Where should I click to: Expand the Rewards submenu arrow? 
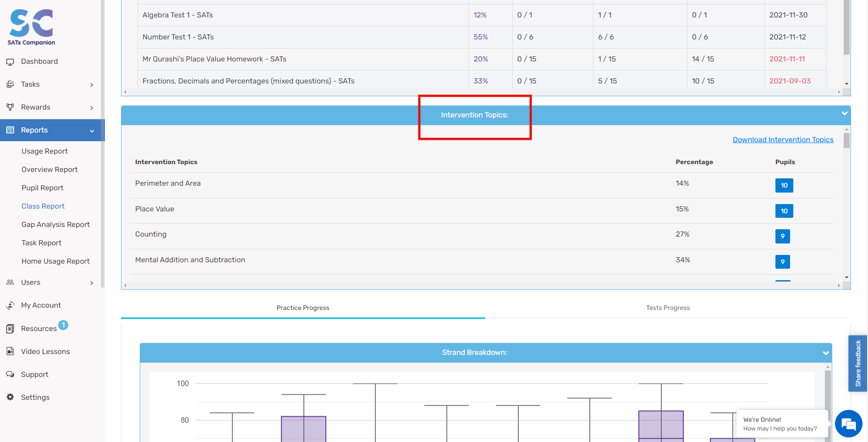[x=92, y=108]
